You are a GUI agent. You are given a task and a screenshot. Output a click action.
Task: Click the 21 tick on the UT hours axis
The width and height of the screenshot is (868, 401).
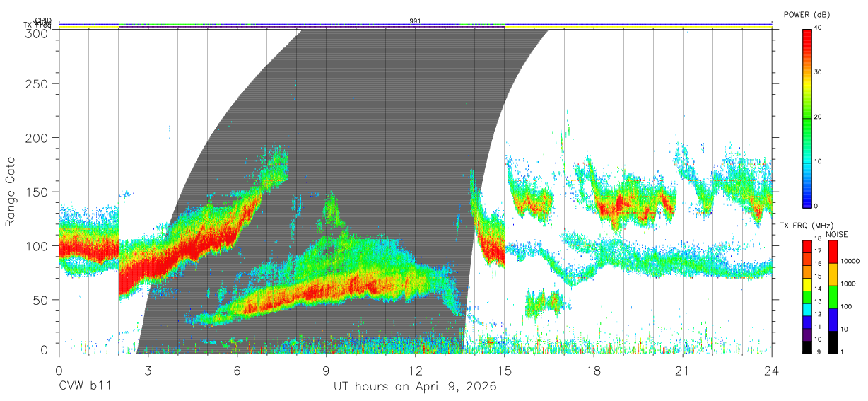point(683,370)
